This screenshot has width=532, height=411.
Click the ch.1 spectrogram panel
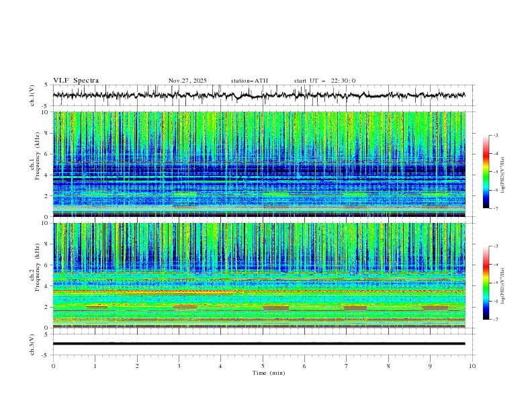[x=259, y=164]
